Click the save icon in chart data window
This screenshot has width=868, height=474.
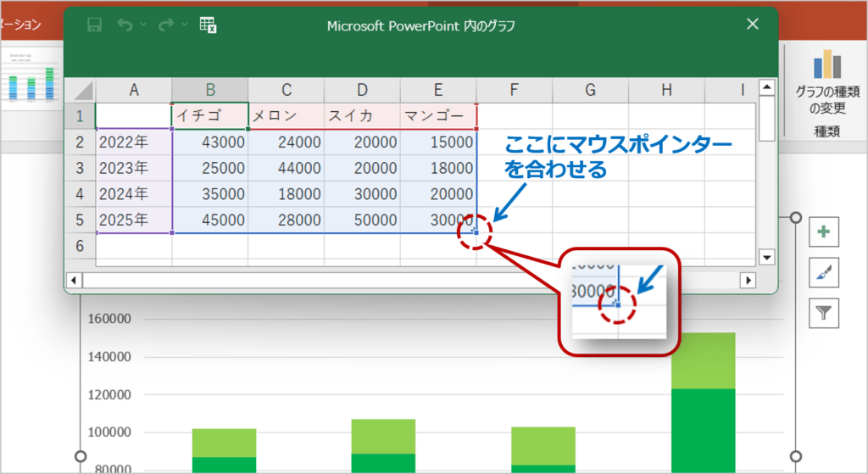[x=95, y=25]
